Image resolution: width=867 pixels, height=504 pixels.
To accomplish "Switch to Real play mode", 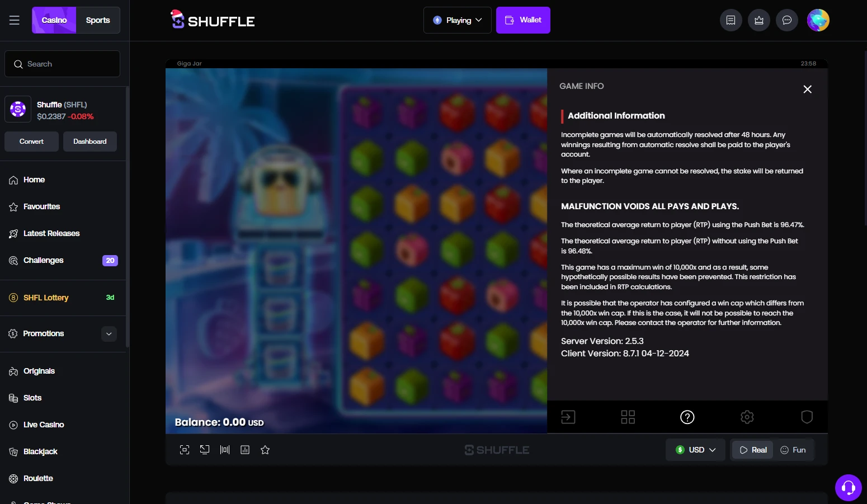I will (753, 450).
